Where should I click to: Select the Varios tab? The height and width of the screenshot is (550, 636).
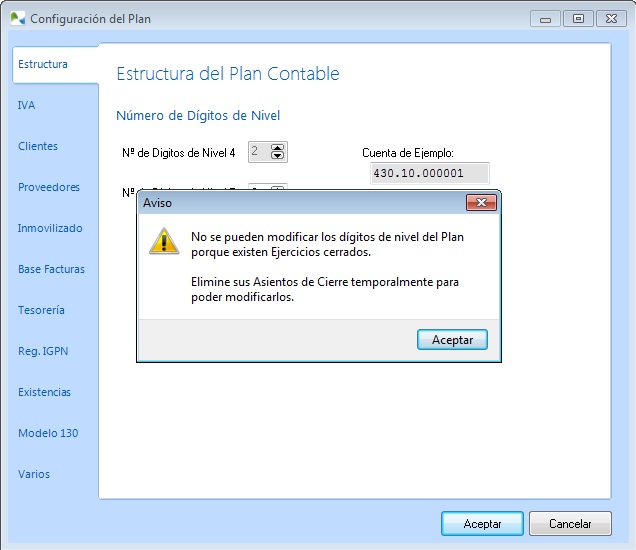(34, 474)
